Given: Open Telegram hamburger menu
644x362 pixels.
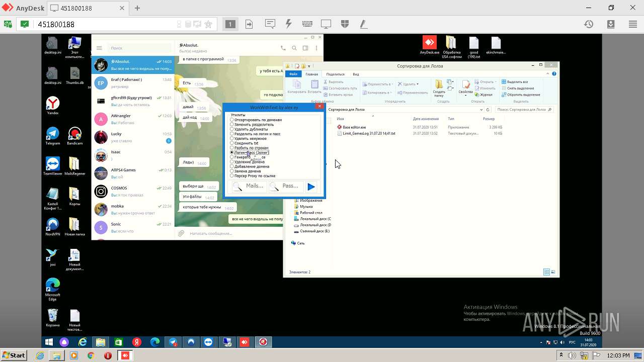Looking at the screenshot, I should pyautogui.click(x=99, y=48).
